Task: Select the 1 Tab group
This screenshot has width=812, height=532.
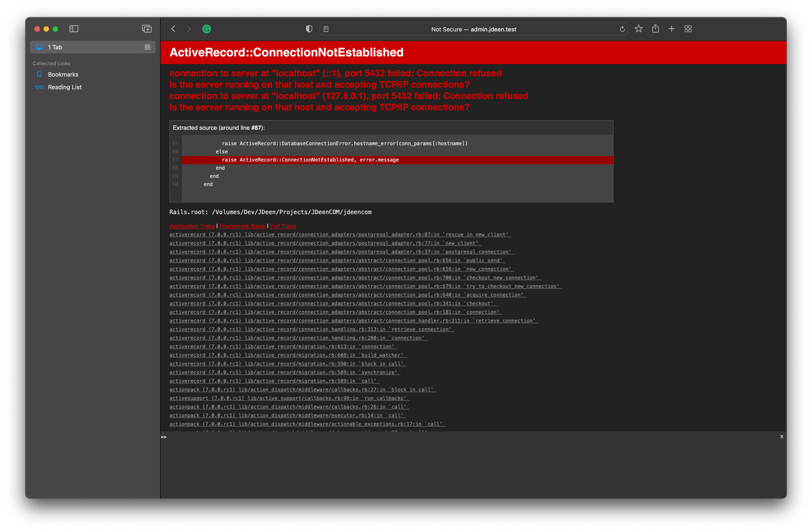Action: (93, 47)
